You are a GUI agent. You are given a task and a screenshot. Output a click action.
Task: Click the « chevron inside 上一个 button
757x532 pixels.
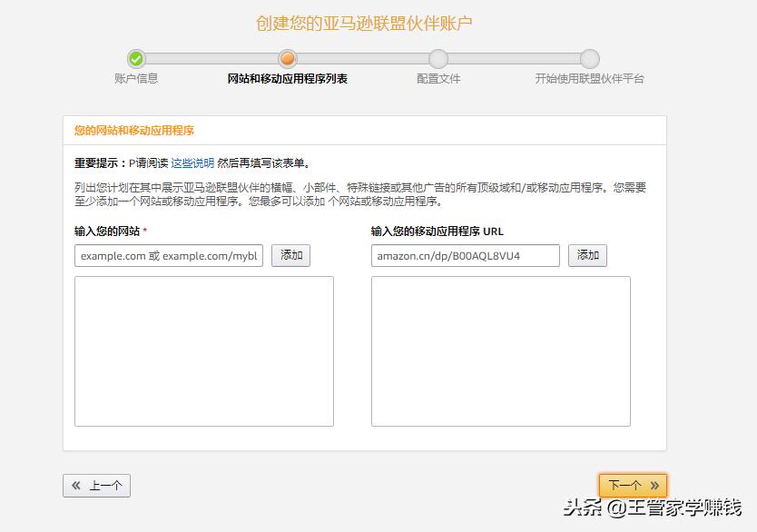(x=76, y=485)
